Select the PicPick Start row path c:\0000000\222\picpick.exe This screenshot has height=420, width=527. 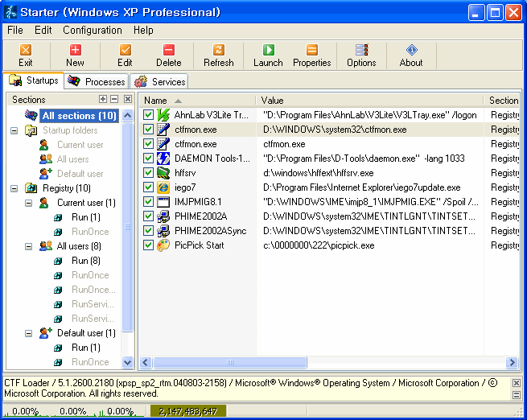tap(319, 245)
